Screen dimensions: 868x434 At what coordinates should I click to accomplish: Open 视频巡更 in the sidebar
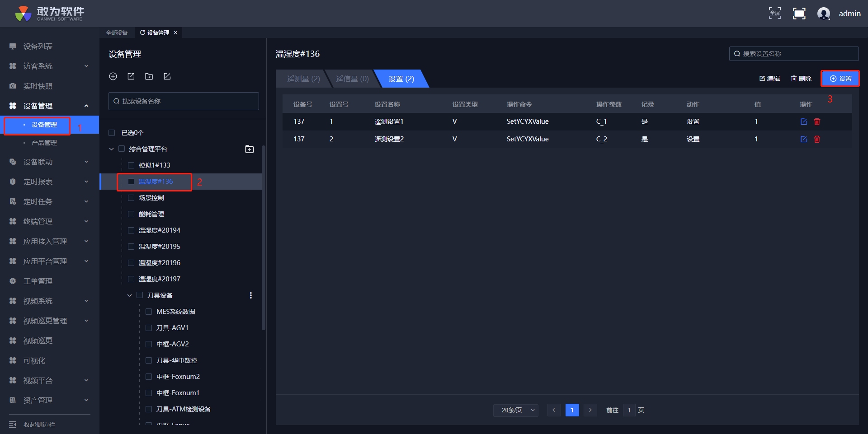(38, 341)
